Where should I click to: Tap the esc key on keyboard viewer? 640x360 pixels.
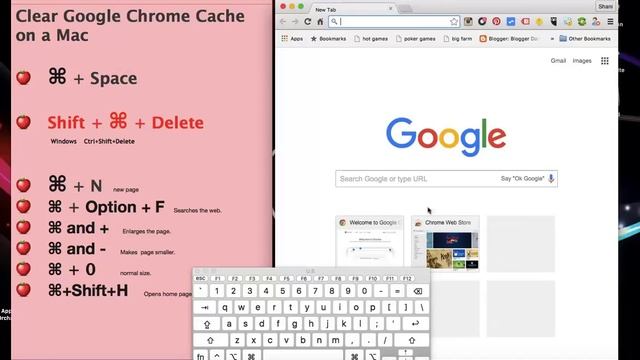point(200,279)
